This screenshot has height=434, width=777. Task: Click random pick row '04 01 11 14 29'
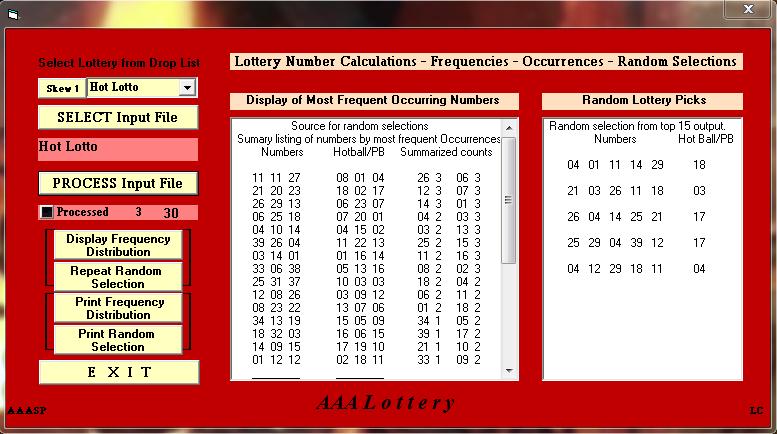pos(615,165)
